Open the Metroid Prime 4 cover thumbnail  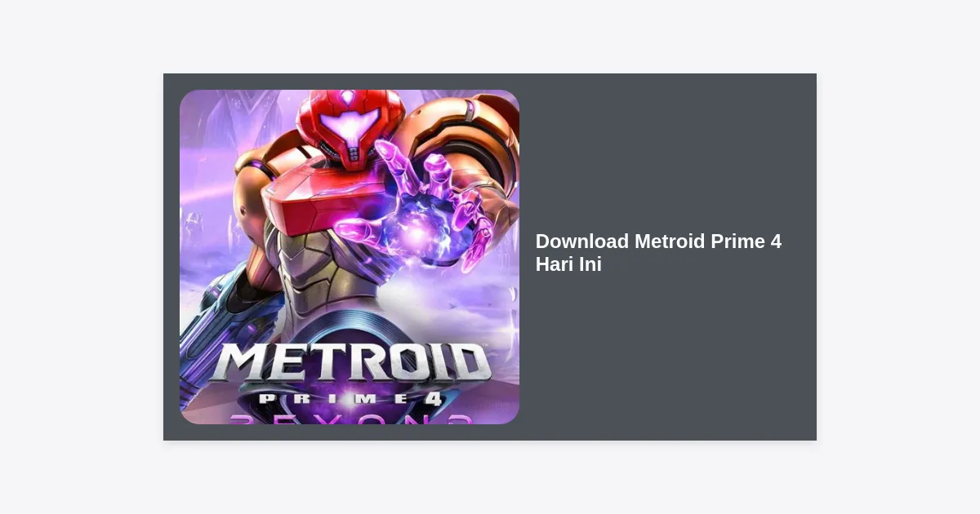click(x=350, y=257)
